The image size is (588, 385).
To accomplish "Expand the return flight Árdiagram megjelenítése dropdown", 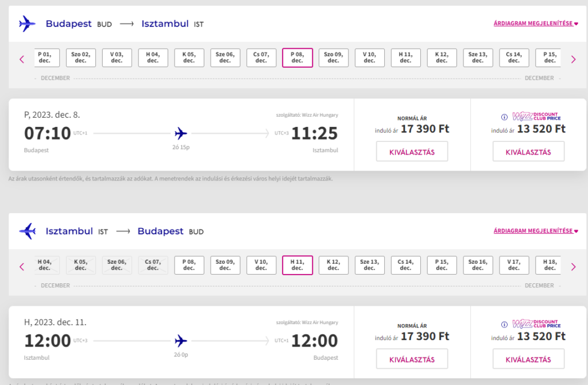I will [x=536, y=231].
